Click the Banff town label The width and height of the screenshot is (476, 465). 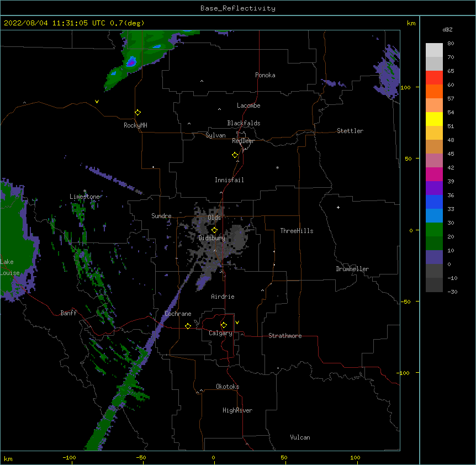[68, 313]
